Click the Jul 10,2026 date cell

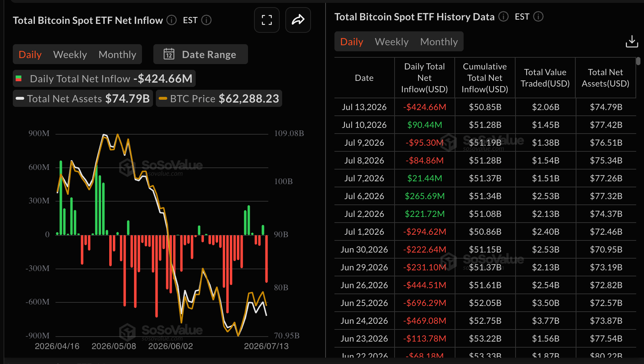point(364,125)
